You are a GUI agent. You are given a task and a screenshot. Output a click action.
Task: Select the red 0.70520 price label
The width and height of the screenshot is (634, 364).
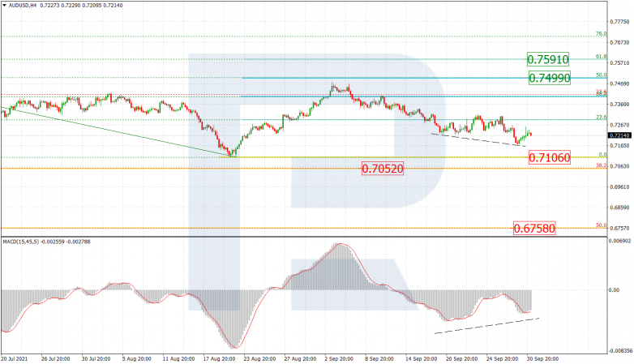click(x=383, y=169)
